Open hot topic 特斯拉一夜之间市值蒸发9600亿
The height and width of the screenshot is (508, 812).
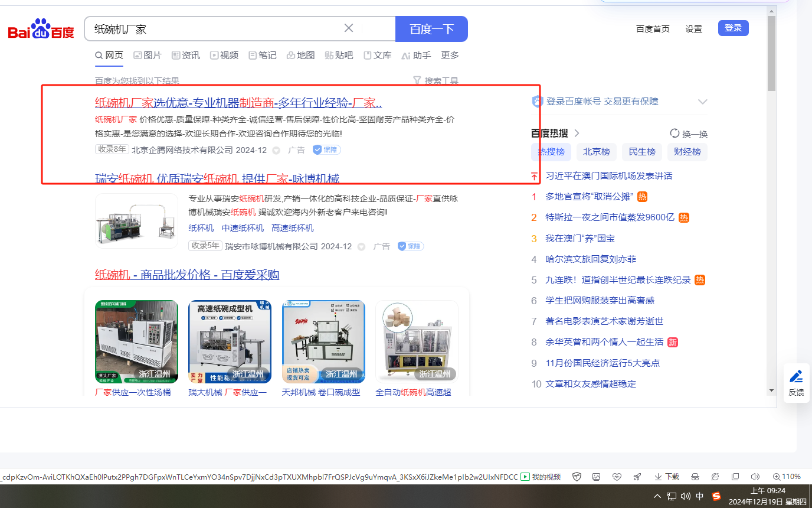[x=610, y=217]
